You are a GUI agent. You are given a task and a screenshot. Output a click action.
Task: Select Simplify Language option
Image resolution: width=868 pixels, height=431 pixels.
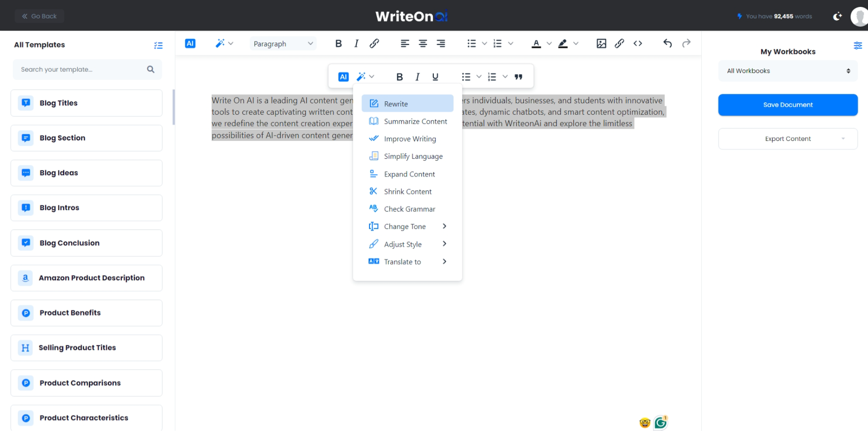[408, 156]
